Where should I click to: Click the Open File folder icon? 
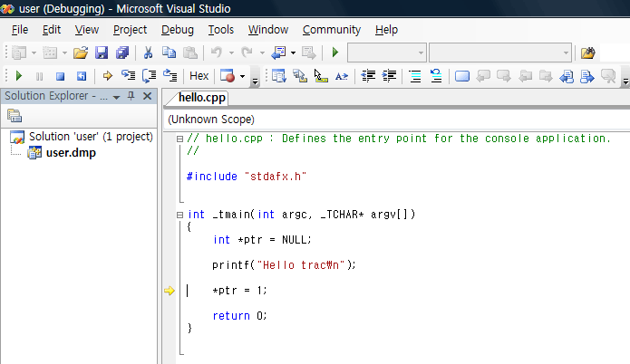(81, 53)
